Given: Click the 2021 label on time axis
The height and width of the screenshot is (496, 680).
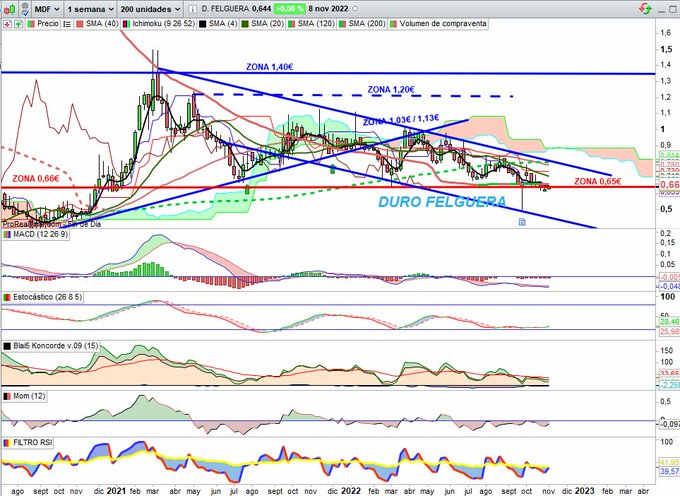Looking at the screenshot, I should 116,491.
